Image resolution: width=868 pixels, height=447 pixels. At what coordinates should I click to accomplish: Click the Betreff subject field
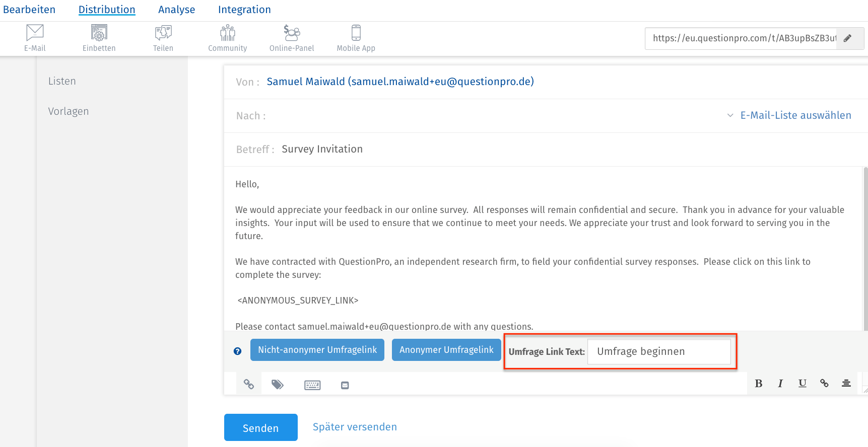[x=546, y=150]
